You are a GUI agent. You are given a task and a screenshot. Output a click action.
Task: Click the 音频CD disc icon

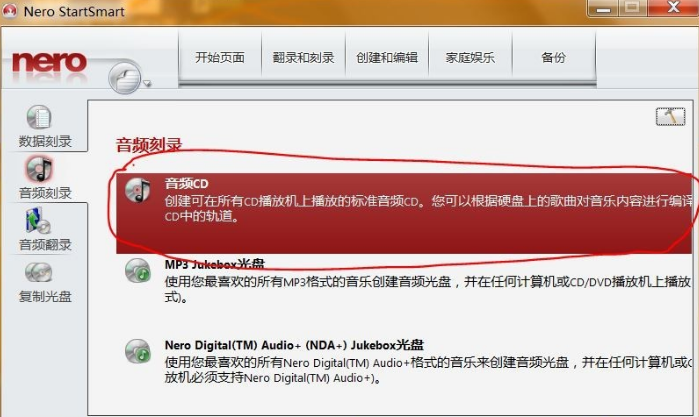[x=138, y=190]
